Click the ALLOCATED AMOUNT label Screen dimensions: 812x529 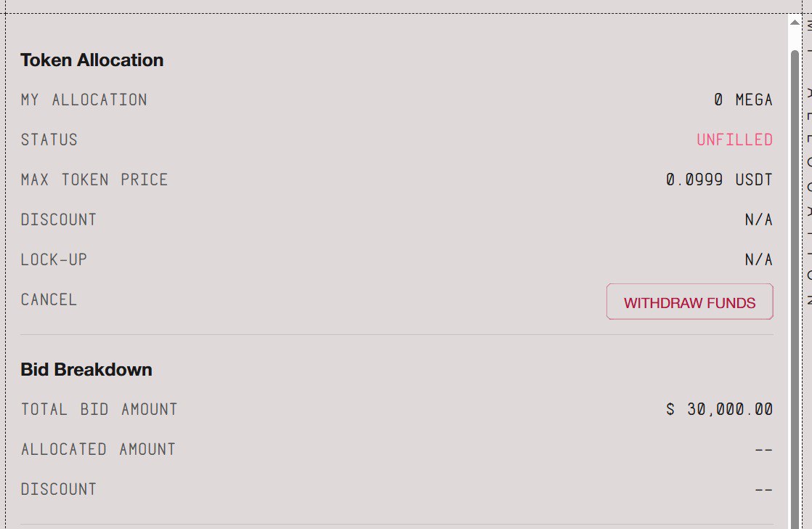pyautogui.click(x=99, y=450)
